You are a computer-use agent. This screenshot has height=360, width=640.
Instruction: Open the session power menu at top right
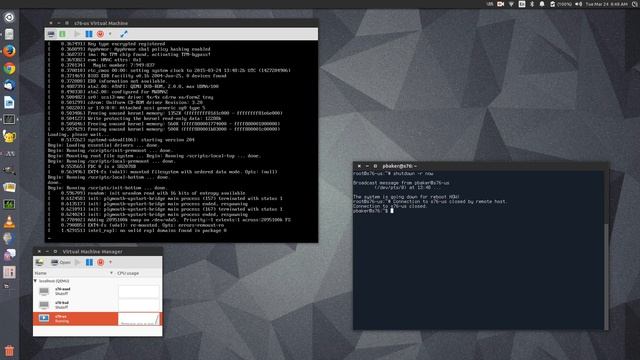(x=636, y=4)
